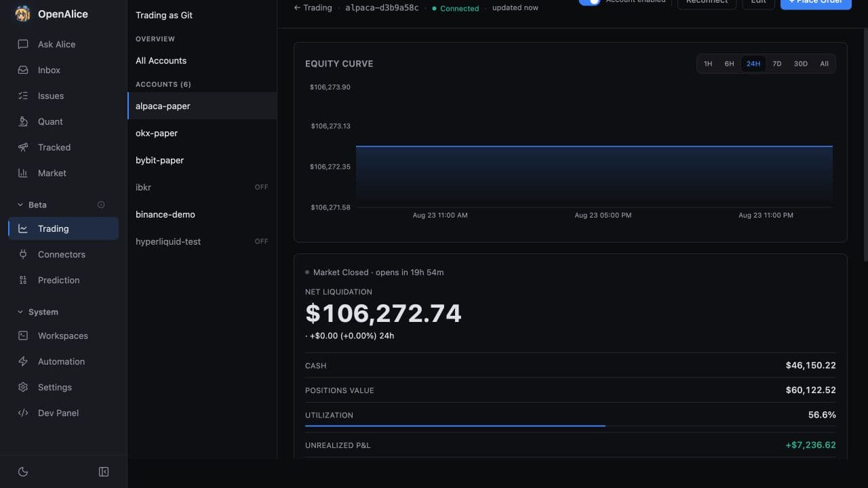Click the Utilization progress bar
Viewport: 868px width, 488px height.
tap(570, 426)
